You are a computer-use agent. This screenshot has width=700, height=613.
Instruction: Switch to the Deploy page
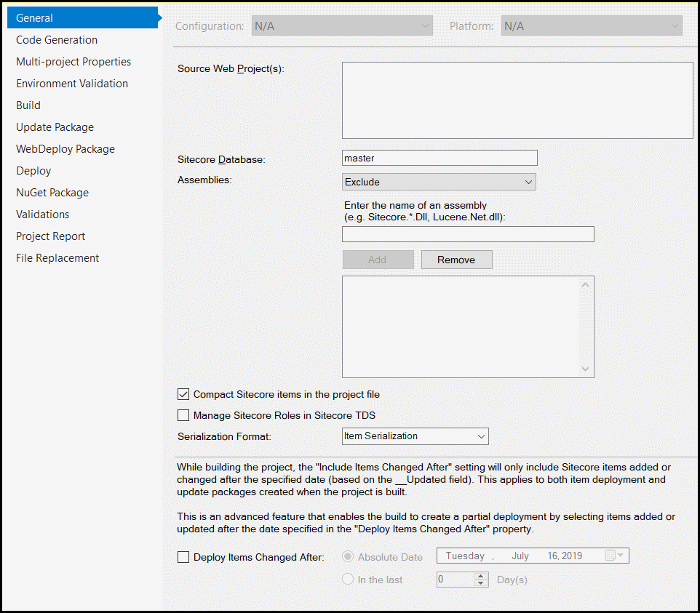33,171
